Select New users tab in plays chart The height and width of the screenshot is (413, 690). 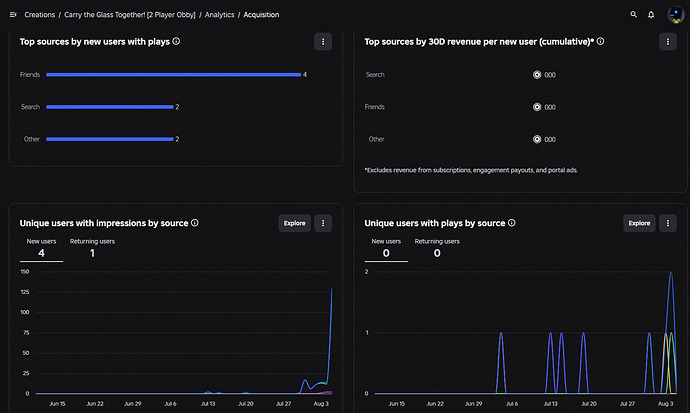[x=386, y=249]
